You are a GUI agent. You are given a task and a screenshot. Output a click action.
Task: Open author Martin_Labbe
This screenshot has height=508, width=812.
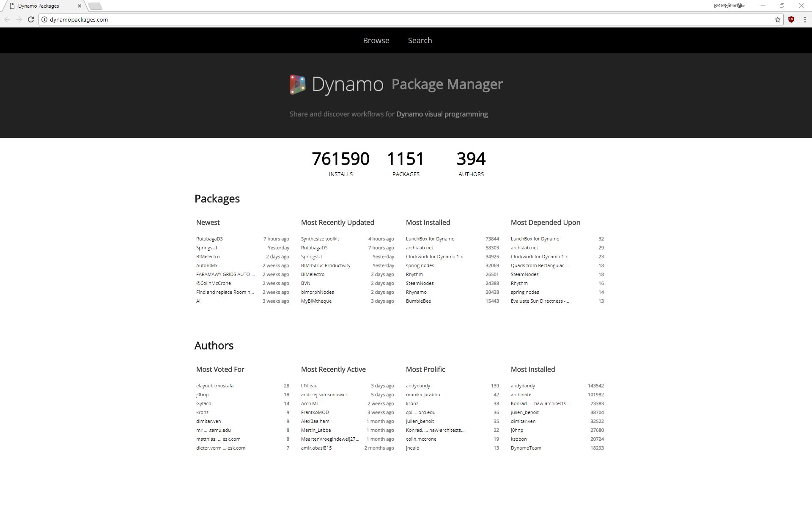[x=316, y=430]
